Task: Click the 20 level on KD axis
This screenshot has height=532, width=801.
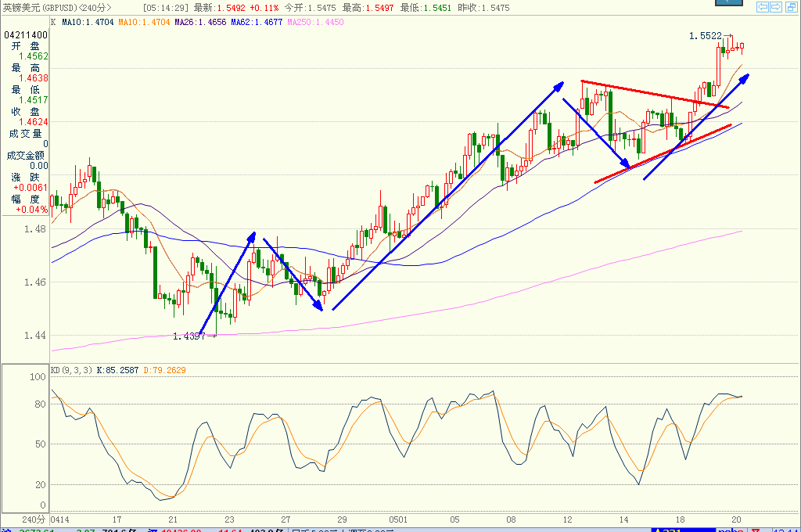Action: 41,484
